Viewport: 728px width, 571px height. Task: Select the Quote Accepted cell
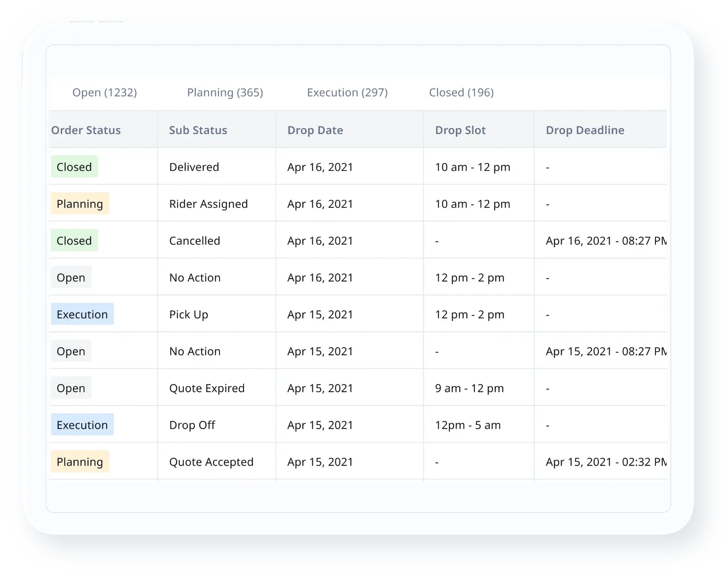(x=211, y=462)
